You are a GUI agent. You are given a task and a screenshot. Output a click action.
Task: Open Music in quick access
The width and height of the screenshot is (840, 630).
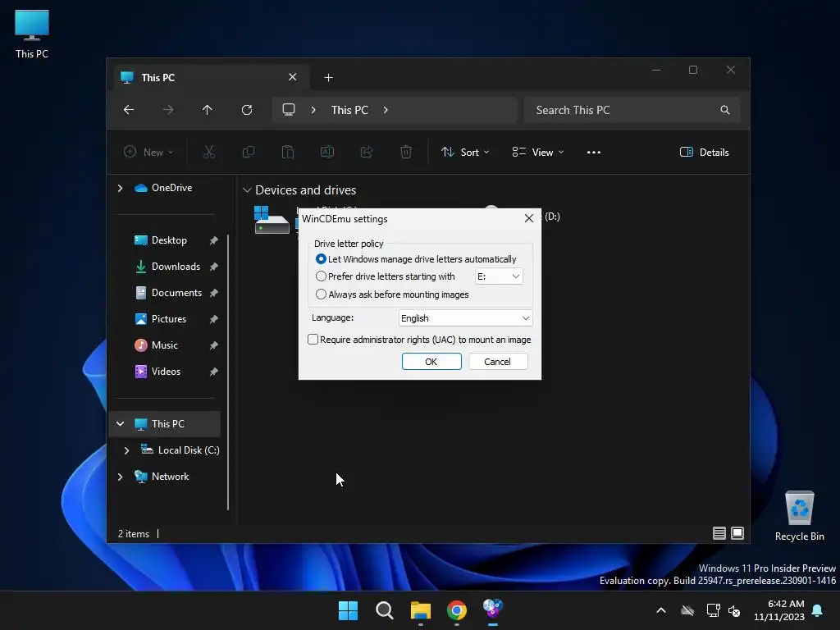point(164,345)
